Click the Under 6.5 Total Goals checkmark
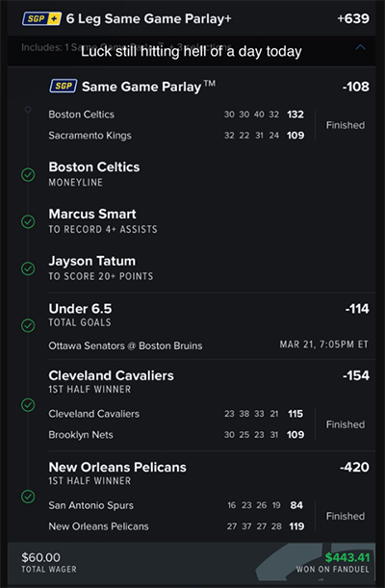Viewport: 385px width, 588px height. [x=28, y=325]
